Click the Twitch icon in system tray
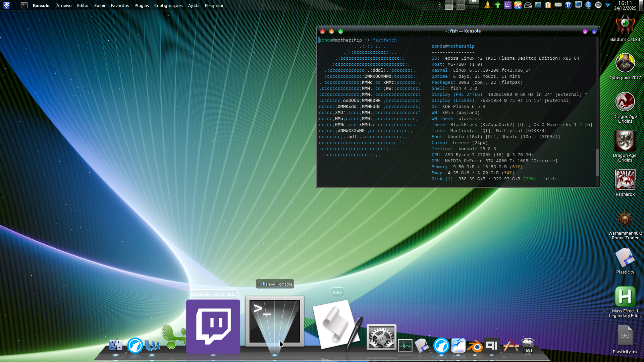Viewport: 644px width, 362px height. coord(508,5)
